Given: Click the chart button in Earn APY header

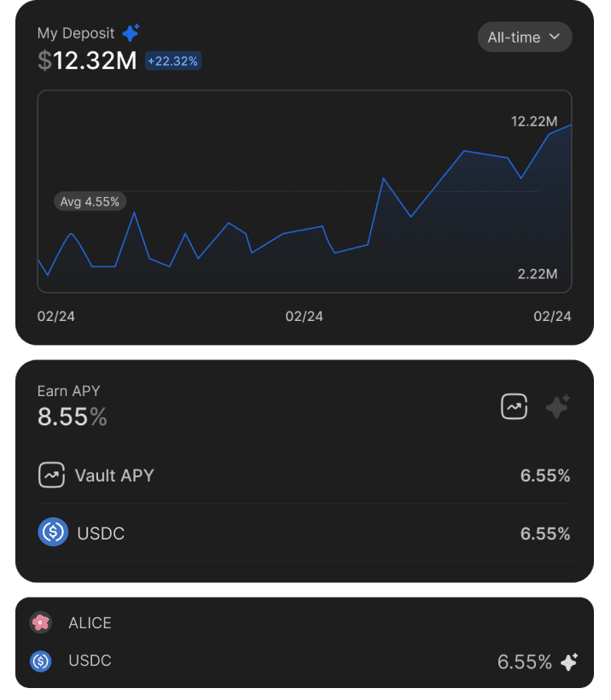Looking at the screenshot, I should (x=514, y=407).
